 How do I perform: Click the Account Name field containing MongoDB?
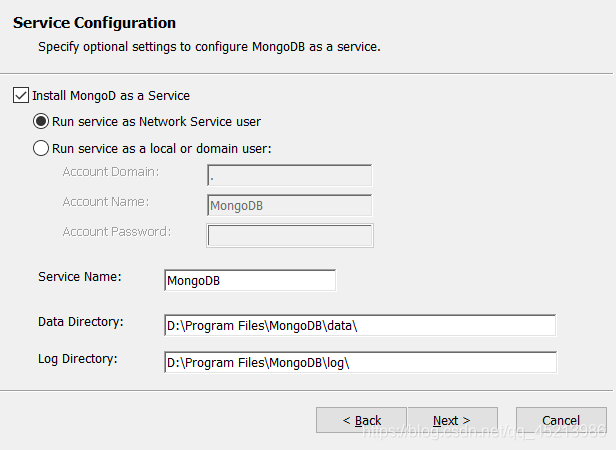click(x=290, y=205)
